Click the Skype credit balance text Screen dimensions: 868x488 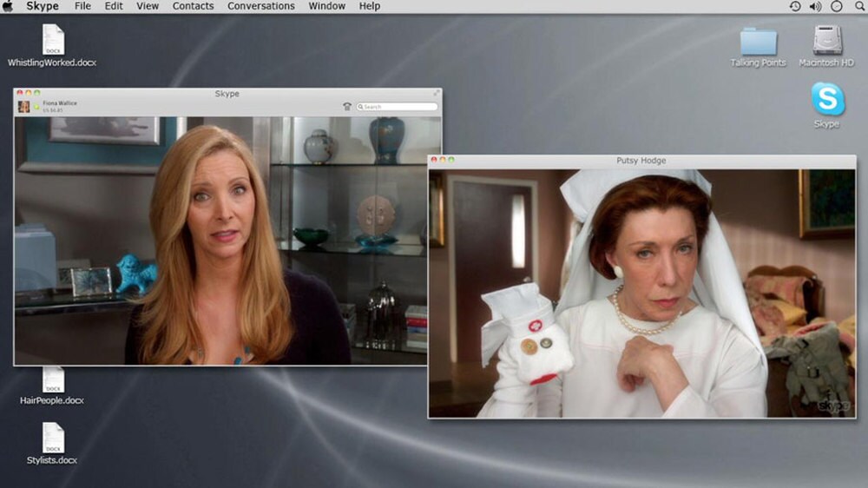coord(53,110)
